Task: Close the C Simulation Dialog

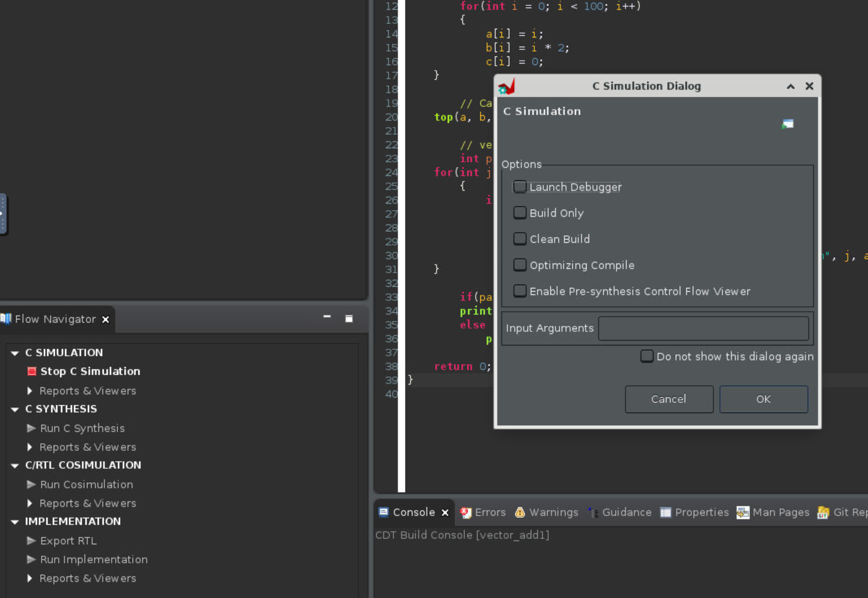Action: coord(809,86)
